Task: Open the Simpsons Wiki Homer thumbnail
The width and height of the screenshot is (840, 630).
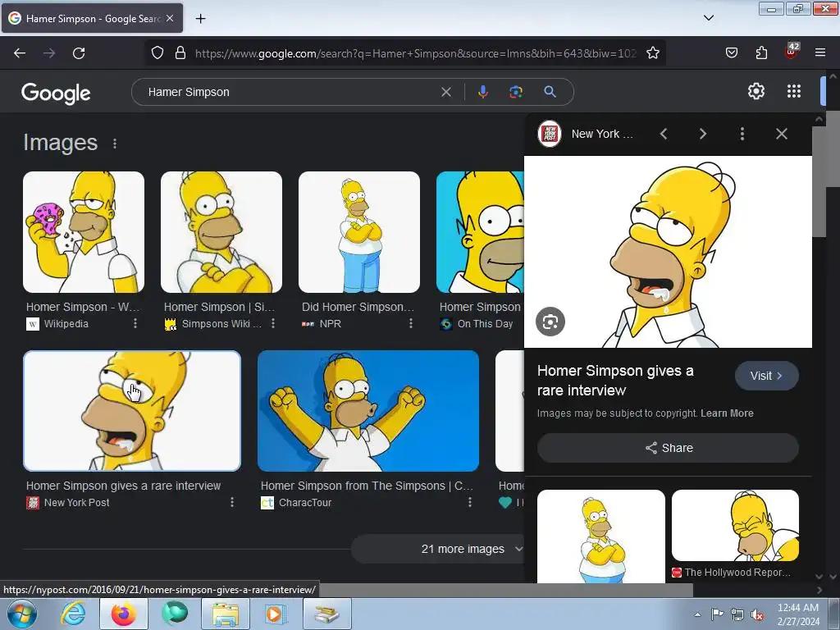Action: pyautogui.click(x=221, y=232)
